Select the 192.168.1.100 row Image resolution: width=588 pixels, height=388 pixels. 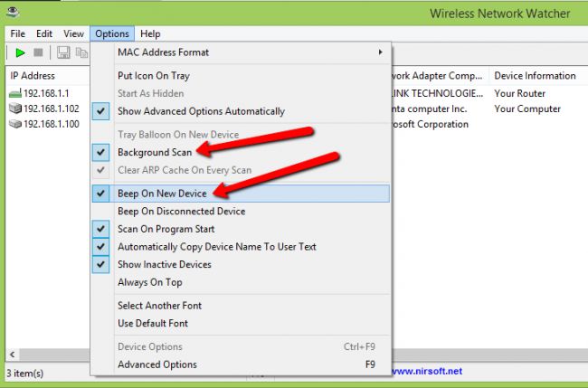click(x=52, y=124)
